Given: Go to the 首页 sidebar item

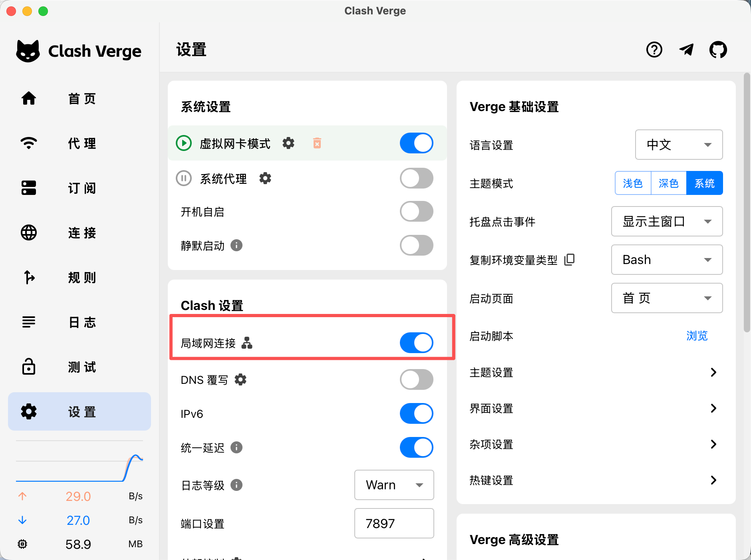Looking at the screenshot, I should [79, 98].
